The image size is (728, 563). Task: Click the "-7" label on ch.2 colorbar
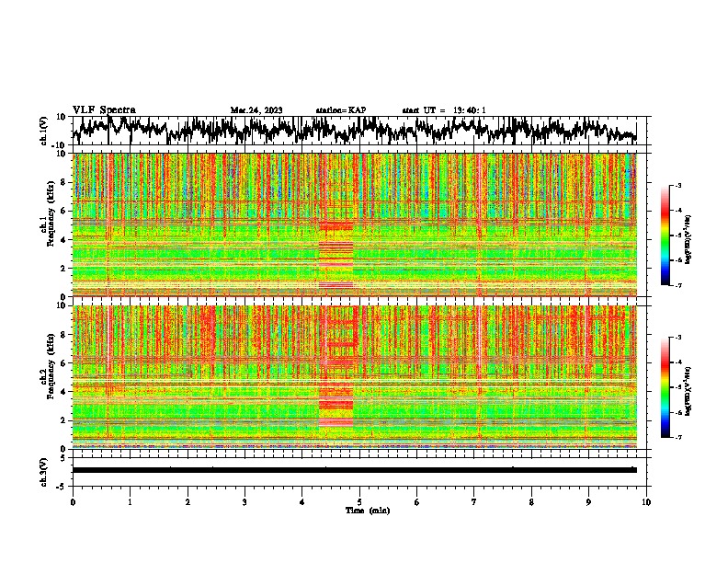[678, 438]
